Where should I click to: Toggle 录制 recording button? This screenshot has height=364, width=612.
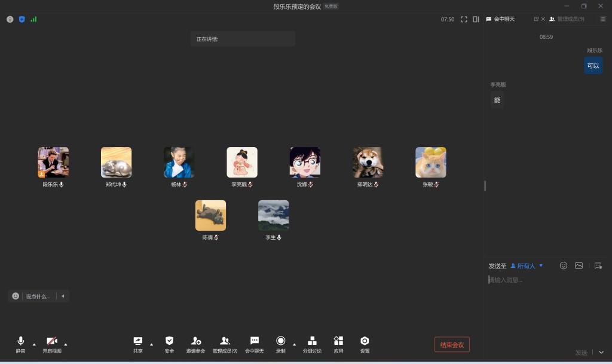pyautogui.click(x=280, y=341)
